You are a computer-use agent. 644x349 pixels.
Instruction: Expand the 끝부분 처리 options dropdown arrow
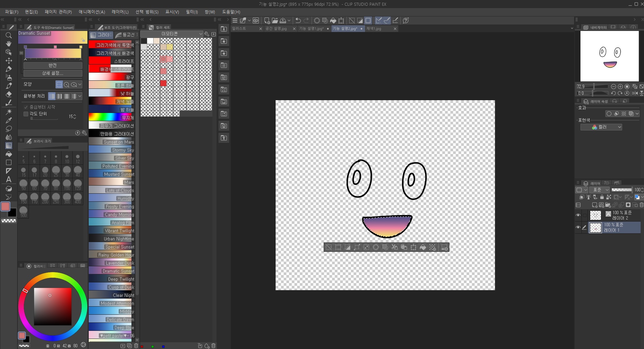(x=80, y=96)
